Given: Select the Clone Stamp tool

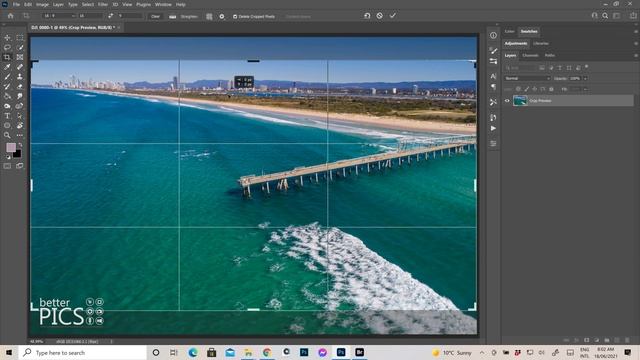Looking at the screenshot, I should [x=20, y=77].
